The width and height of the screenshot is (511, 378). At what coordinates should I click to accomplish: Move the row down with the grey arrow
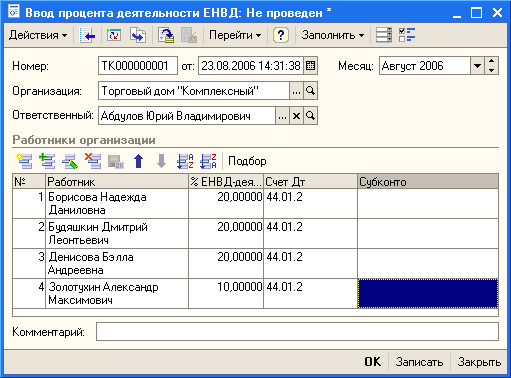(162, 161)
